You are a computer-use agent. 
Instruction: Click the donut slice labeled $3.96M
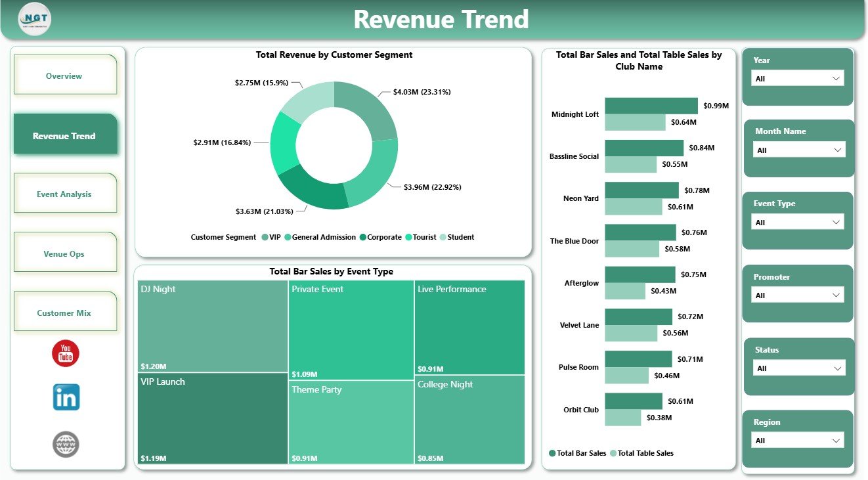point(374,173)
